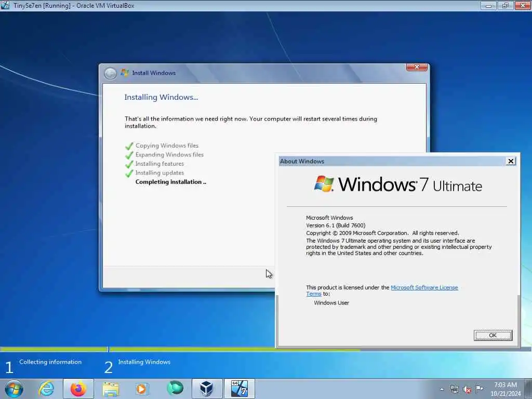This screenshot has width=532, height=399.
Task: Open the green round taskbar application
Action: point(175,388)
